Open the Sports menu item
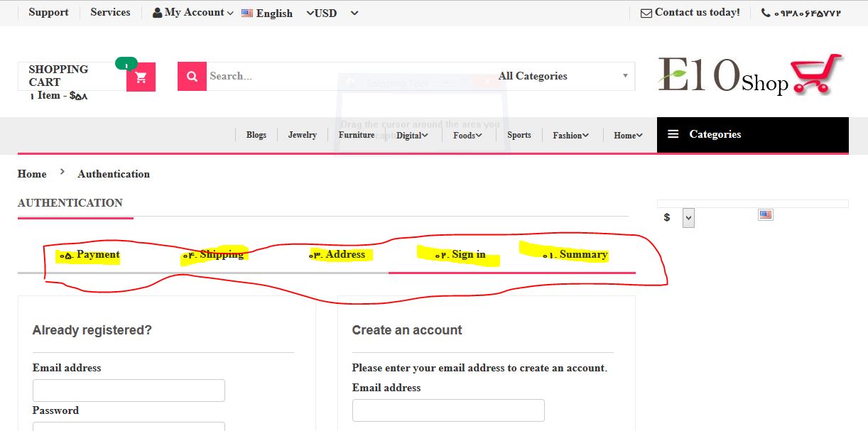The image size is (868, 431). pos(519,135)
